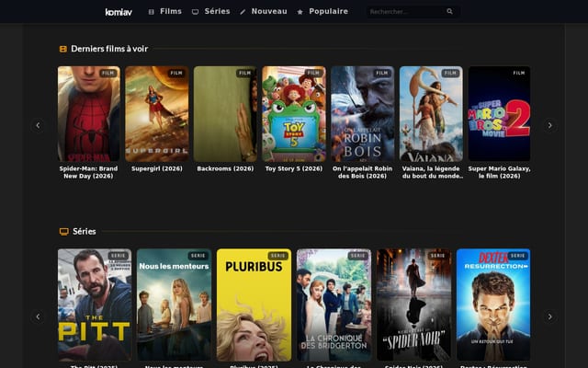Screen dimensions: 588x368
Task: Click the pencil icon beside Nouveau
Action: click(243, 12)
